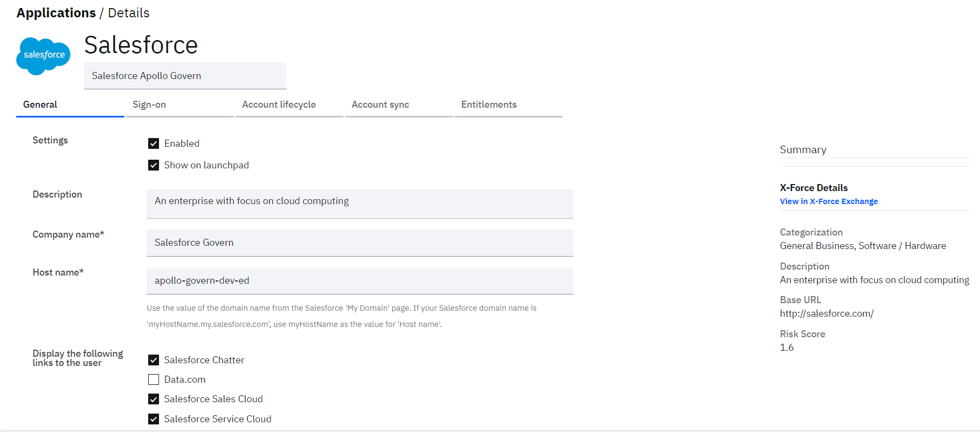Open the Sign-on tab
This screenshot has height=432, width=980.
click(x=180, y=104)
